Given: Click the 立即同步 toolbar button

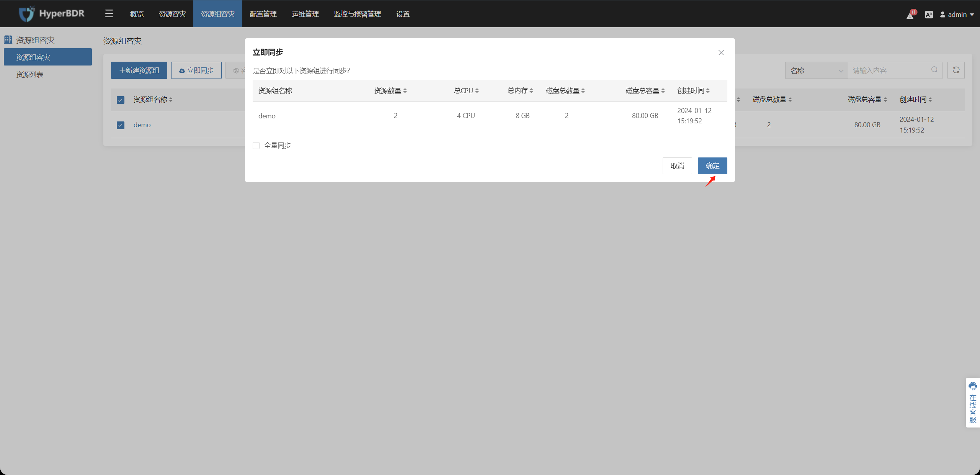Looking at the screenshot, I should click(196, 70).
